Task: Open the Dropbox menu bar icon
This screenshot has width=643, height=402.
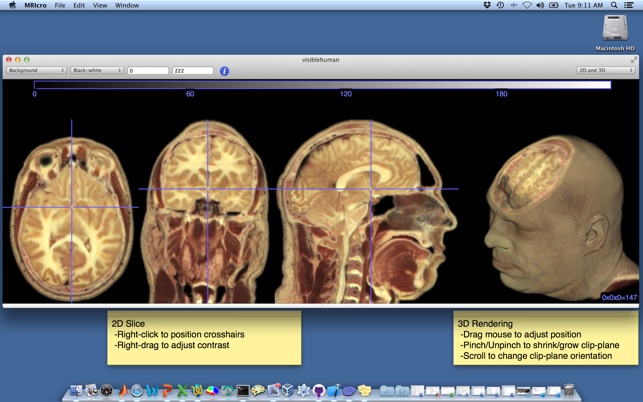Action: (x=486, y=6)
